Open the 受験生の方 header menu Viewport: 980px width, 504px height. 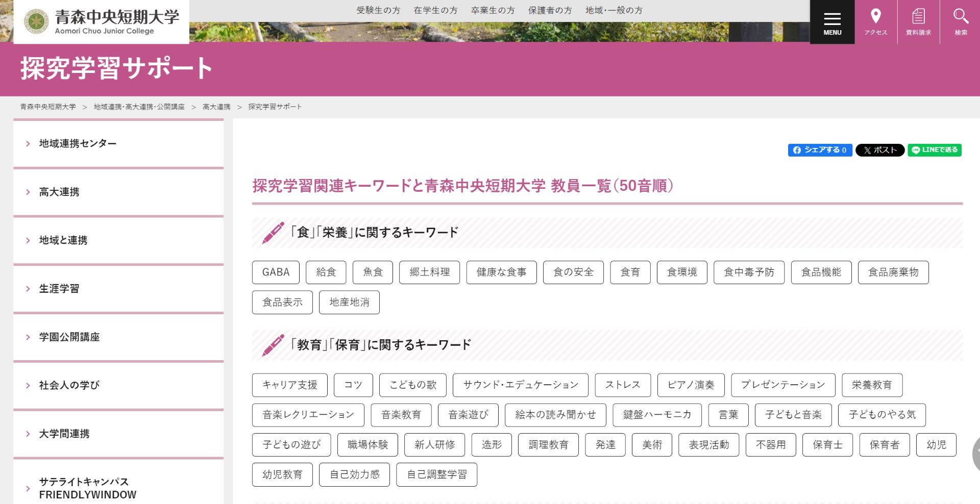pyautogui.click(x=378, y=10)
